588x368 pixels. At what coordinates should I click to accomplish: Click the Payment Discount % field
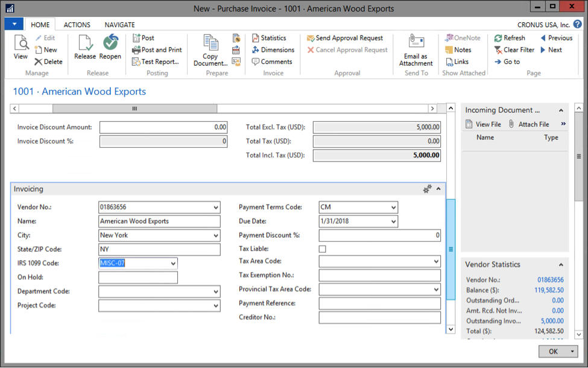pyautogui.click(x=379, y=235)
